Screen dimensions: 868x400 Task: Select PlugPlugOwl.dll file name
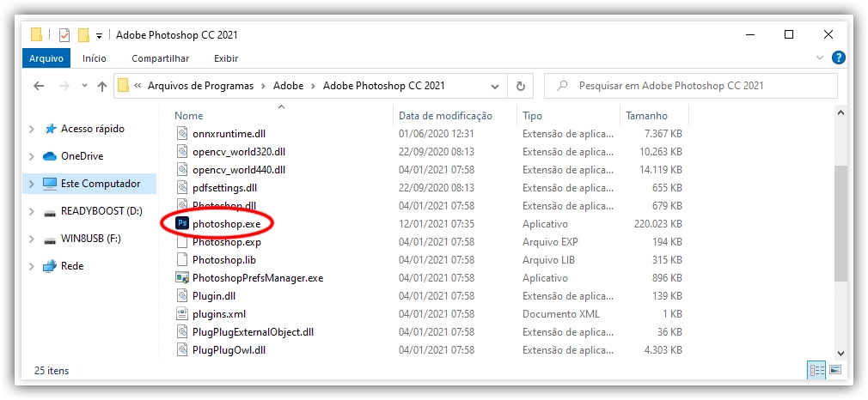[229, 349]
